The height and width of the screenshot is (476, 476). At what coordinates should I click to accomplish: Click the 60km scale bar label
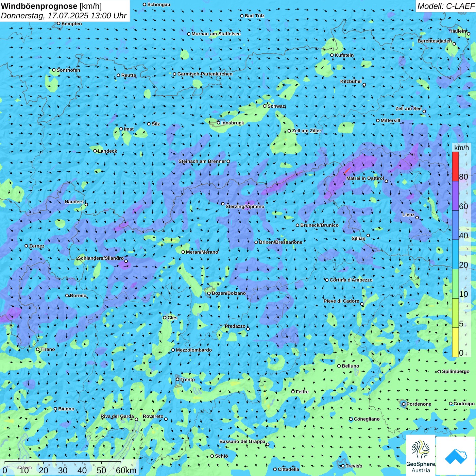(126, 470)
